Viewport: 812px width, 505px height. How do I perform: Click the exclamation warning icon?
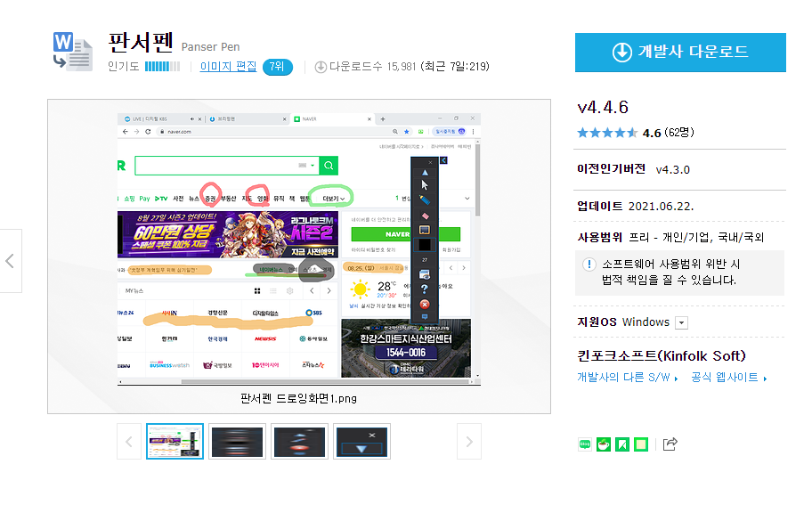(x=589, y=265)
